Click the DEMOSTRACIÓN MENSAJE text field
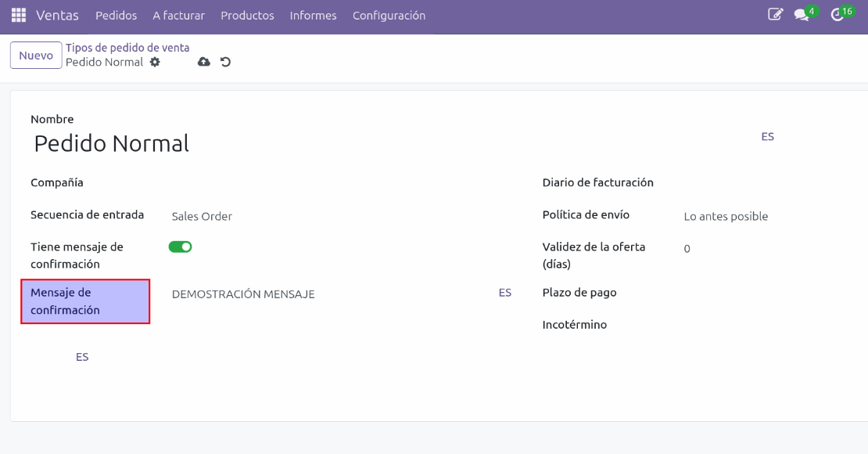Screen dimensions: 868x454 tap(328, 294)
